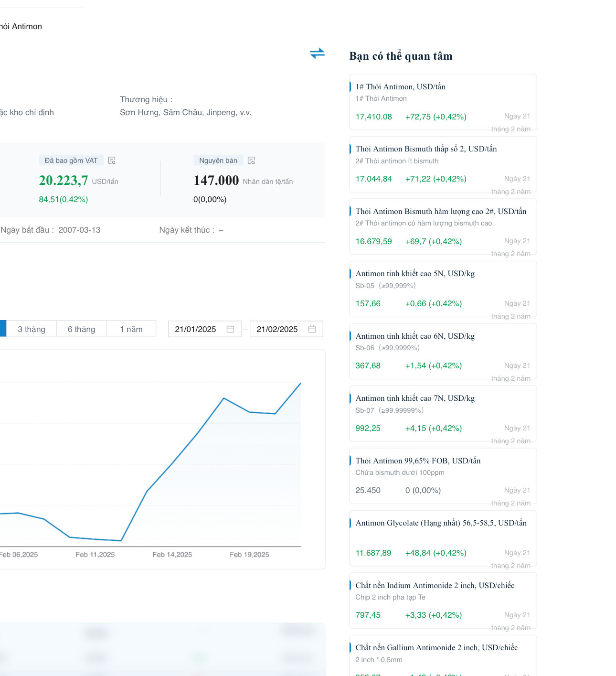Open Antimon tinh khiết cao 7N item

[x=443, y=414]
